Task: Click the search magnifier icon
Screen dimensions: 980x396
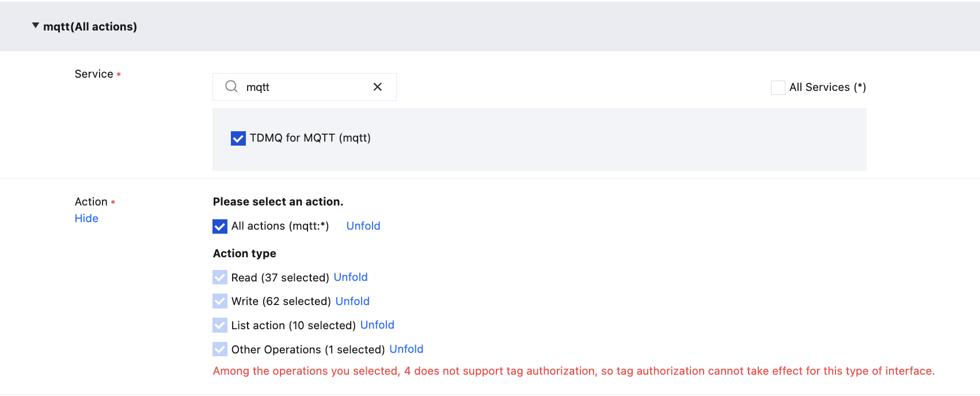Action: pyautogui.click(x=231, y=86)
